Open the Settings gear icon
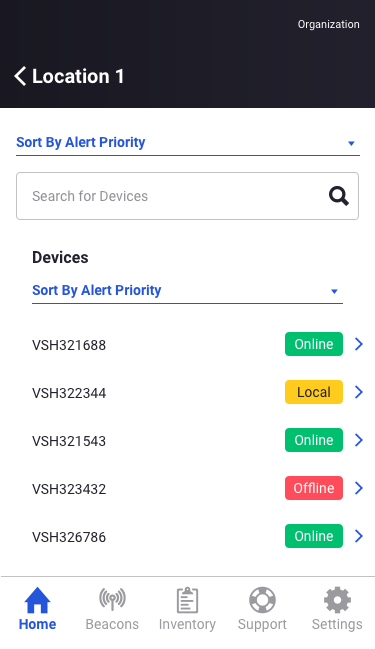 coord(337,600)
